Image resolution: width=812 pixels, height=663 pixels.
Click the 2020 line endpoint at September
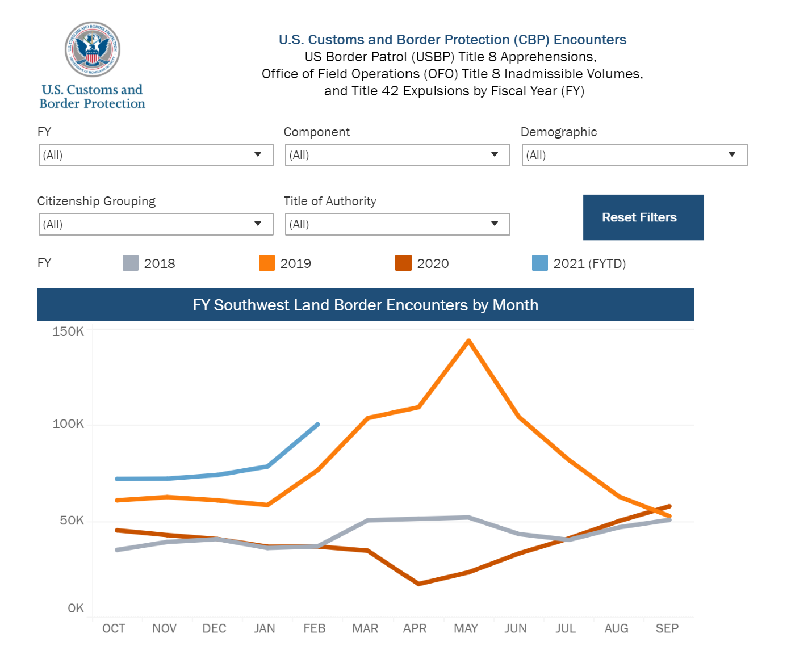pyautogui.click(x=669, y=506)
